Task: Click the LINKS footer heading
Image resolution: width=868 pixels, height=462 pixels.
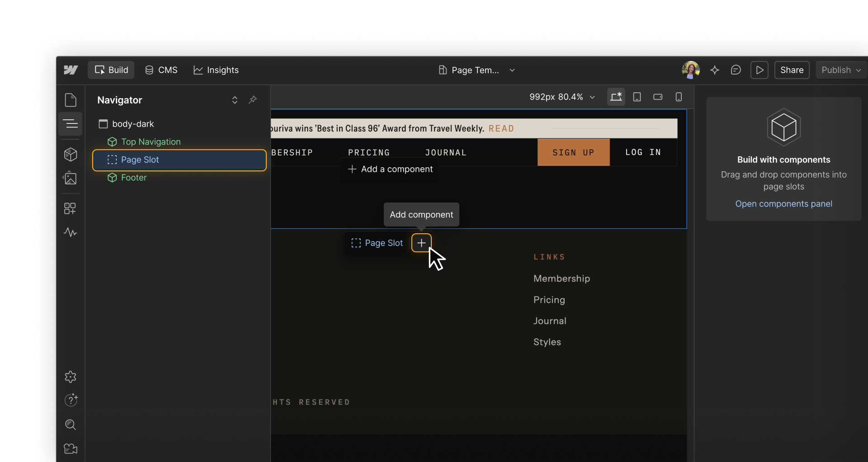Action: click(x=549, y=257)
